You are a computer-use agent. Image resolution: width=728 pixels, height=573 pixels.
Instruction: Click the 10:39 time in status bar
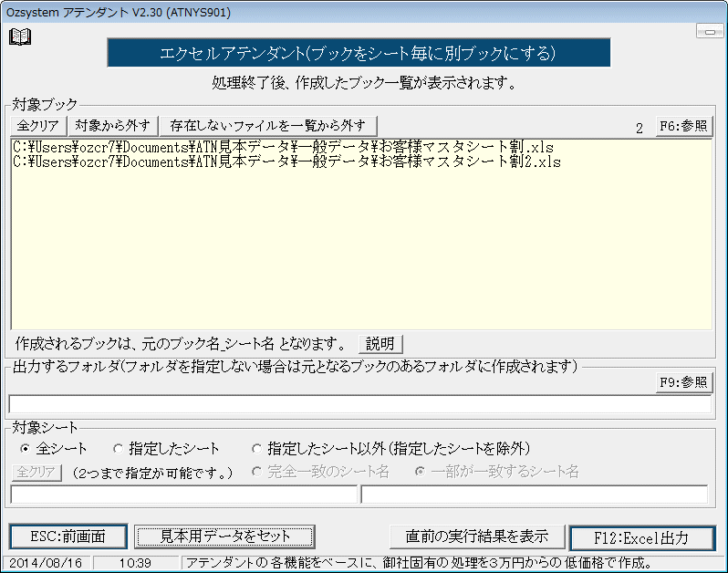pos(135,563)
